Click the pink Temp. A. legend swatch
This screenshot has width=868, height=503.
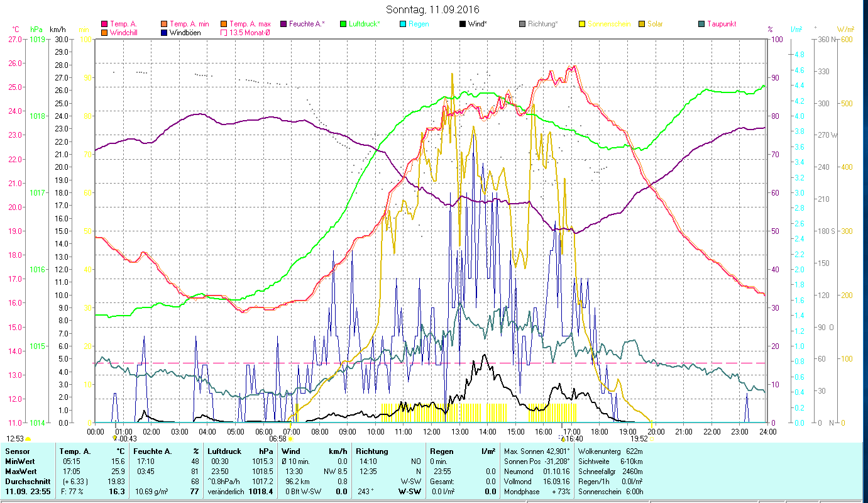click(x=104, y=24)
